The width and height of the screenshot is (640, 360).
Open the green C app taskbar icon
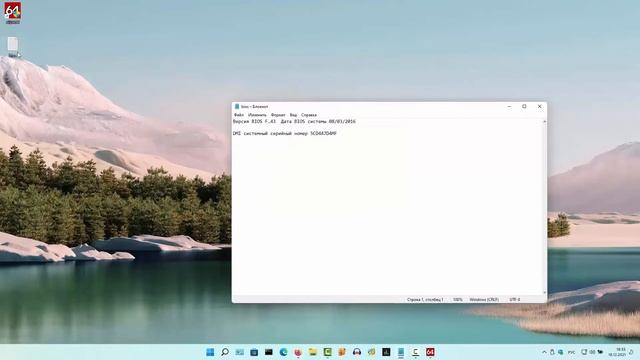[327, 352]
